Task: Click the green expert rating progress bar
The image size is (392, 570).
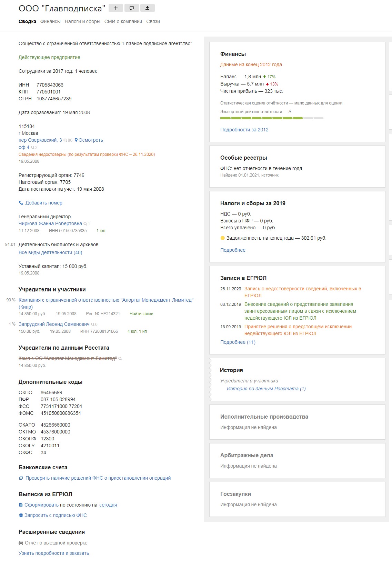Action: tap(272, 118)
